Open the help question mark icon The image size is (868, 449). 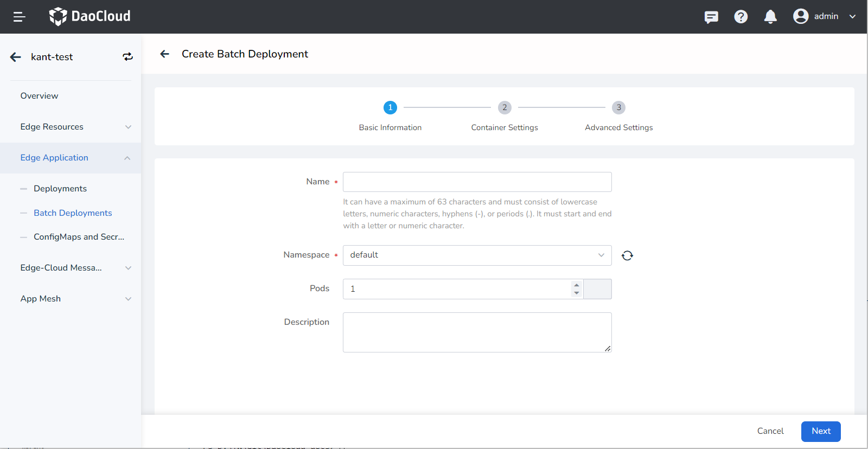click(741, 17)
